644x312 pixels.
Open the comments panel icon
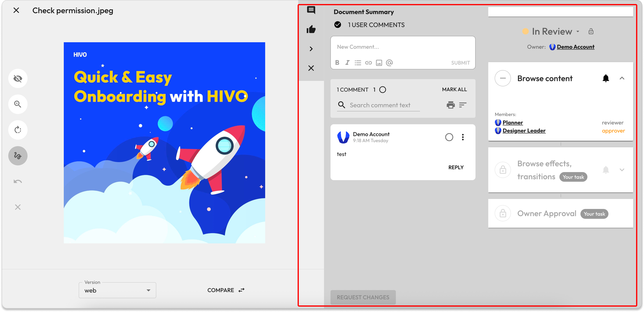[x=311, y=10]
